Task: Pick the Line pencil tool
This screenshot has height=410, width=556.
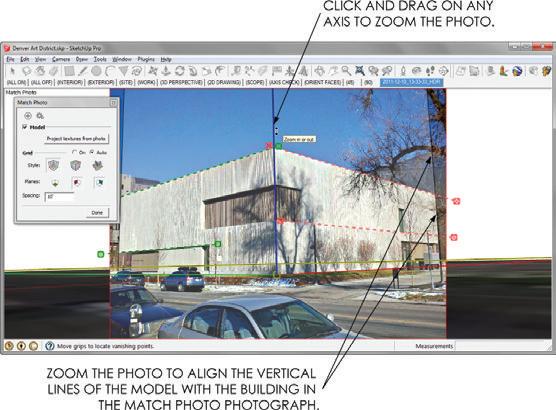Action: click(82, 71)
